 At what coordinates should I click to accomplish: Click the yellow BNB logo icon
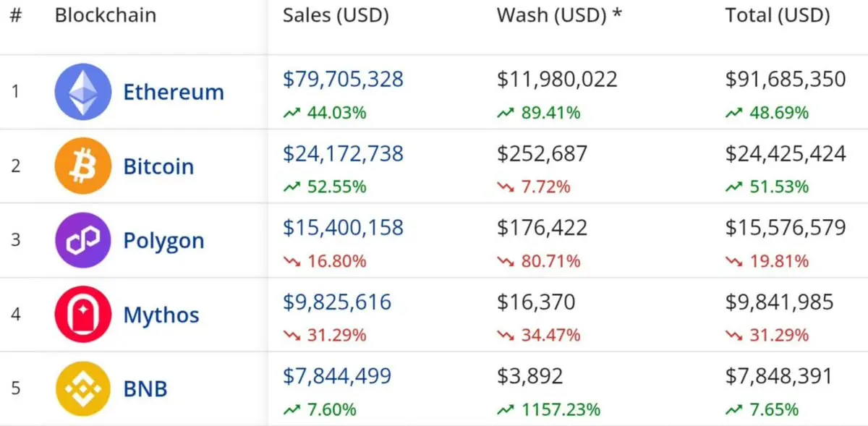[x=83, y=389]
